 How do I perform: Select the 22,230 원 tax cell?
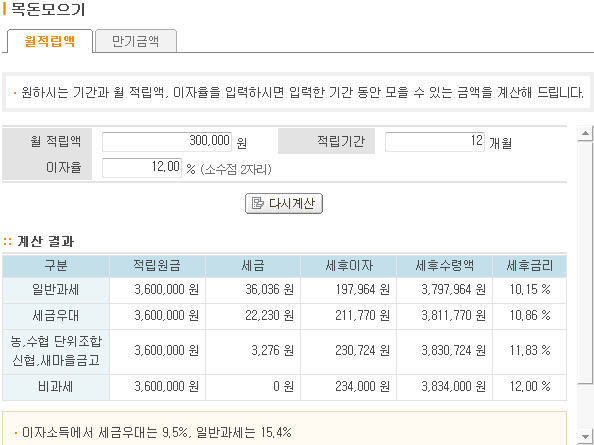pyautogui.click(x=253, y=316)
